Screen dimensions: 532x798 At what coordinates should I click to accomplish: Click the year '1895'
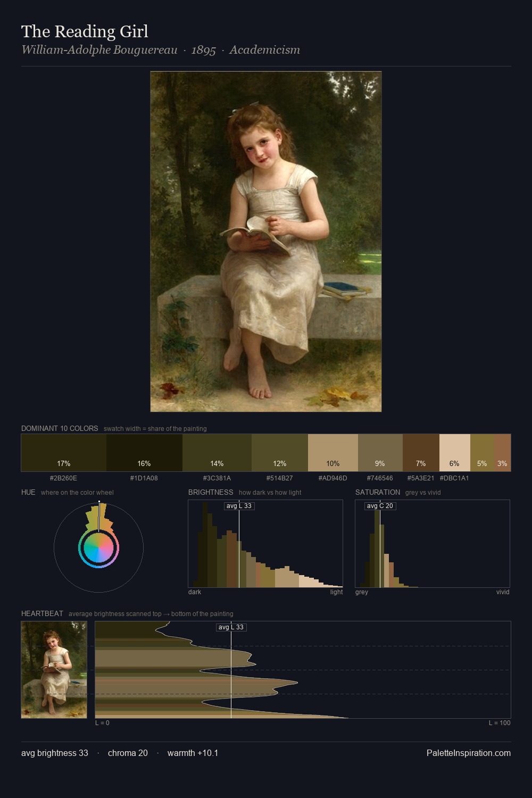pos(203,50)
